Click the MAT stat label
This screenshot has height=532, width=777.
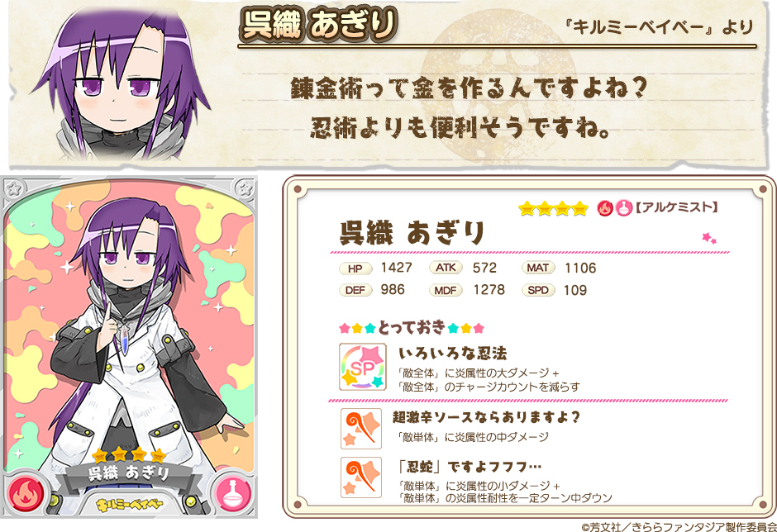[x=537, y=268]
